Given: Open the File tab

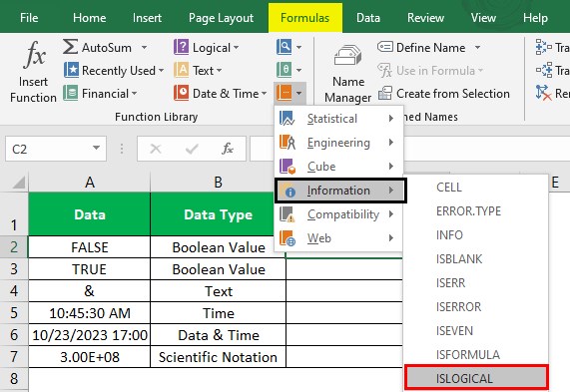Looking at the screenshot, I should [x=29, y=18].
